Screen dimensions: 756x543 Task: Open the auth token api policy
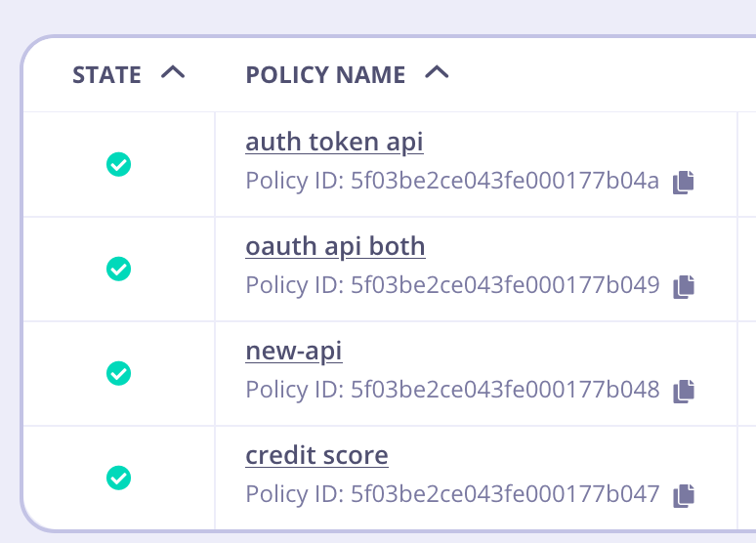pos(334,143)
